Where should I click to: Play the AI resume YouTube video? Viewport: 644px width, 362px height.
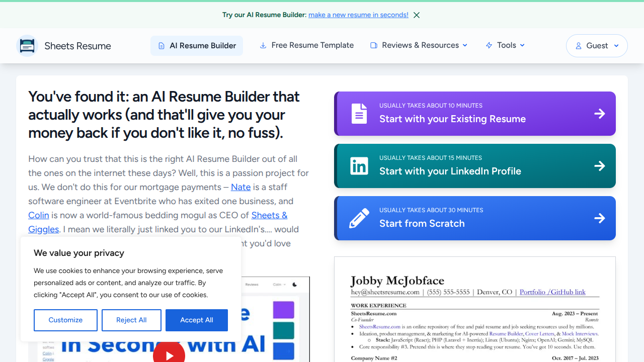169,354
